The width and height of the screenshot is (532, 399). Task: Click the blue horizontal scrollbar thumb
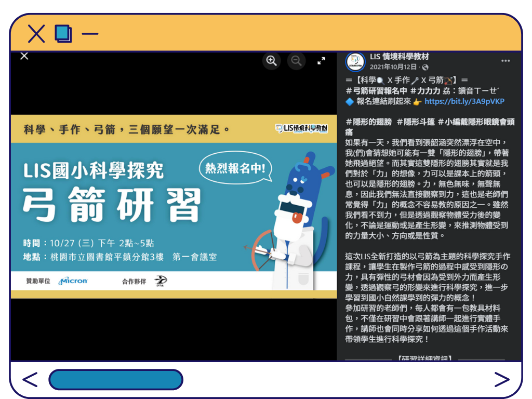coord(116,380)
